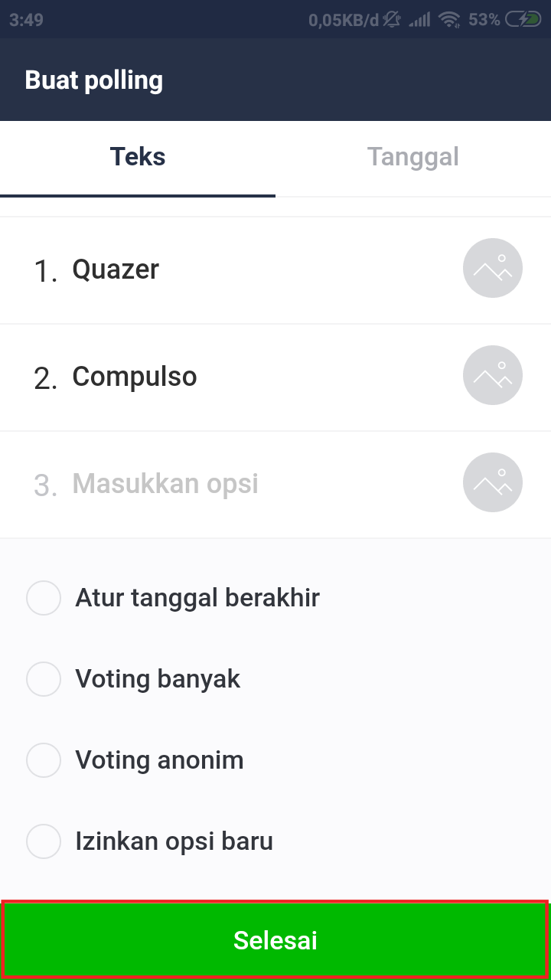Screen dimensions: 551x980
Task: Switch to the Tanggal tab
Action: [x=413, y=157]
